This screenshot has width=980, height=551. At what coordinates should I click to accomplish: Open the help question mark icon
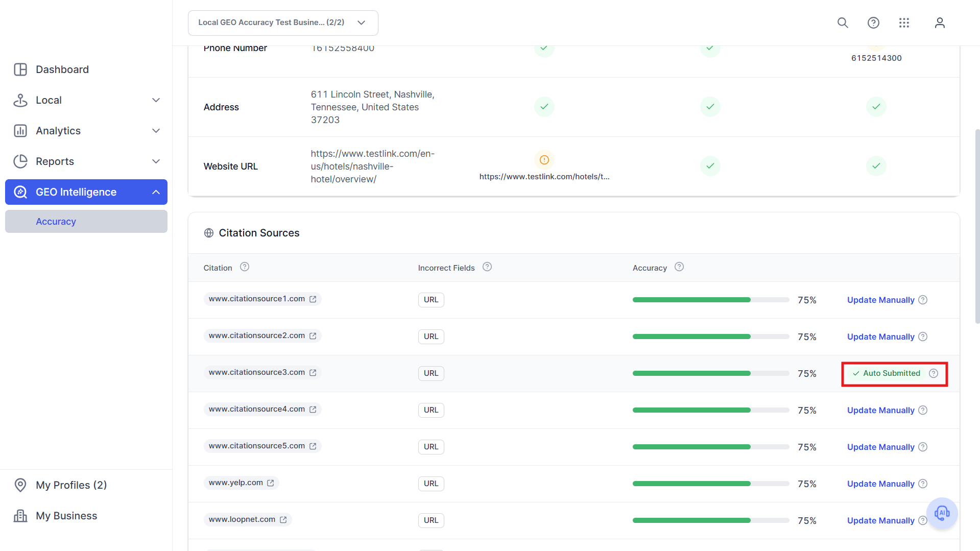[873, 23]
